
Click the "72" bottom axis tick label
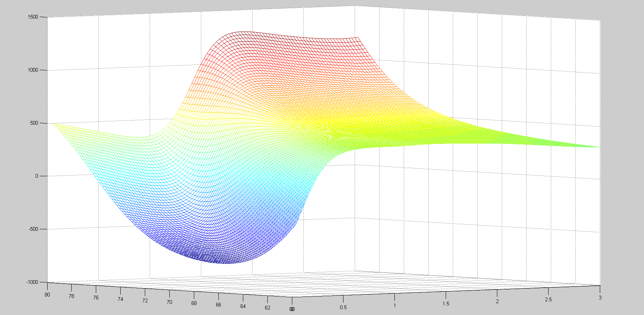tap(145, 301)
